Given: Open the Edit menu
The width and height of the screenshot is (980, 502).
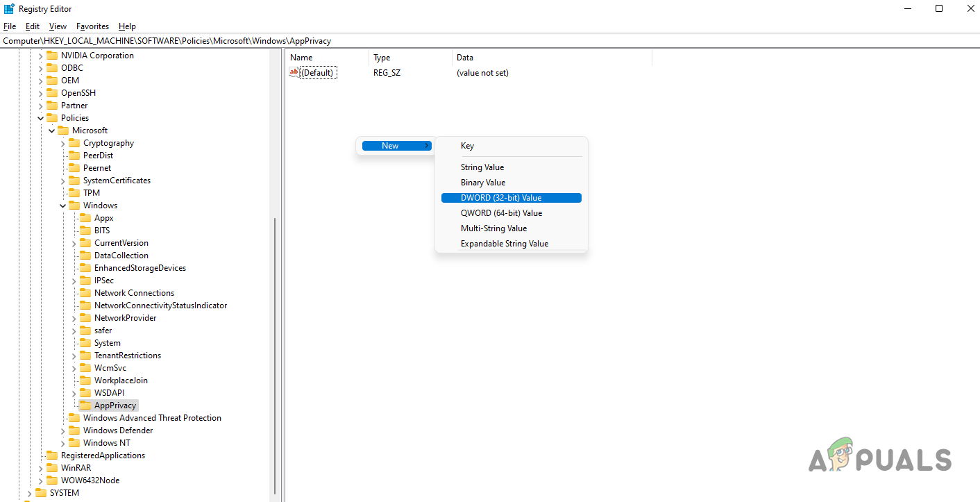Looking at the screenshot, I should point(33,26).
